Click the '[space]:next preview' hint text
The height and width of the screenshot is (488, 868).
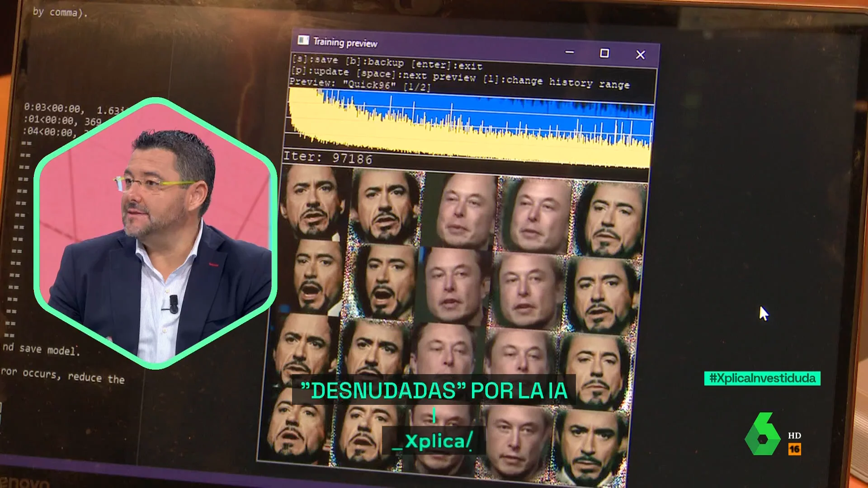coord(416,75)
